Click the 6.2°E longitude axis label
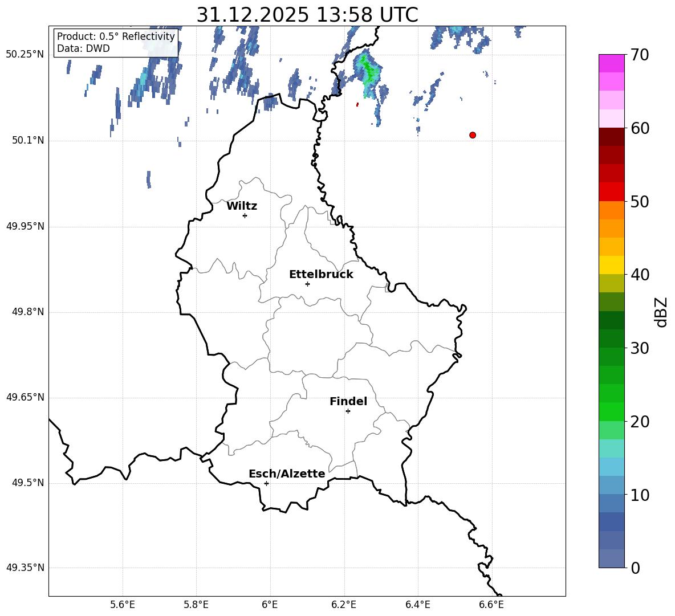Image resolution: width=675 pixels, height=616 pixels. click(x=344, y=604)
